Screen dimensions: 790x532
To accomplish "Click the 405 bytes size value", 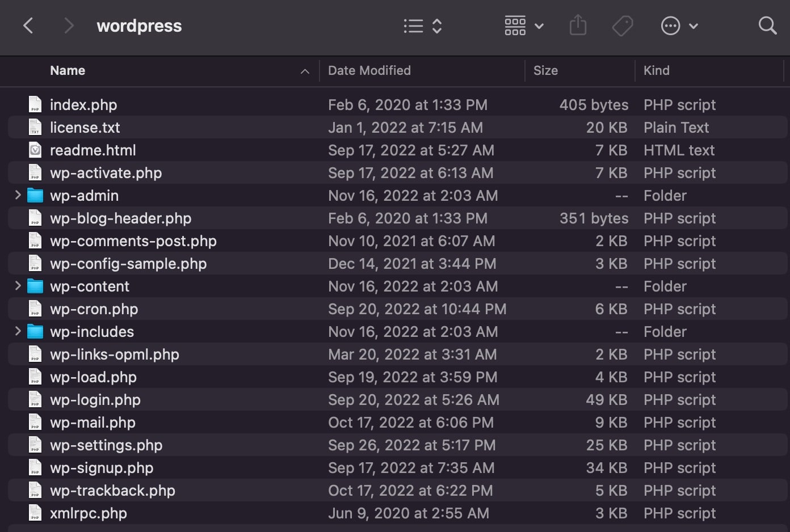I will (594, 105).
